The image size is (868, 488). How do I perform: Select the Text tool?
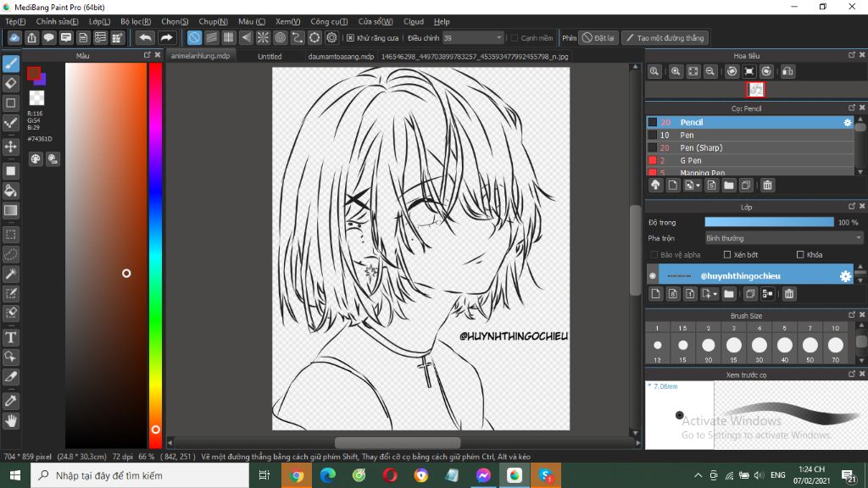11,337
